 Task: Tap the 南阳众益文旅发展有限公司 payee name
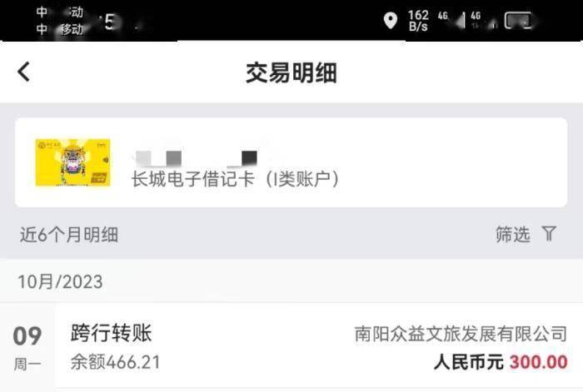pos(461,334)
